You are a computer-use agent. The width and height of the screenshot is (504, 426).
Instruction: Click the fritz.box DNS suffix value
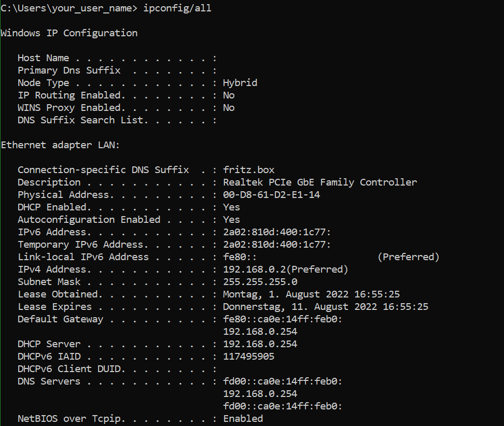click(x=249, y=169)
